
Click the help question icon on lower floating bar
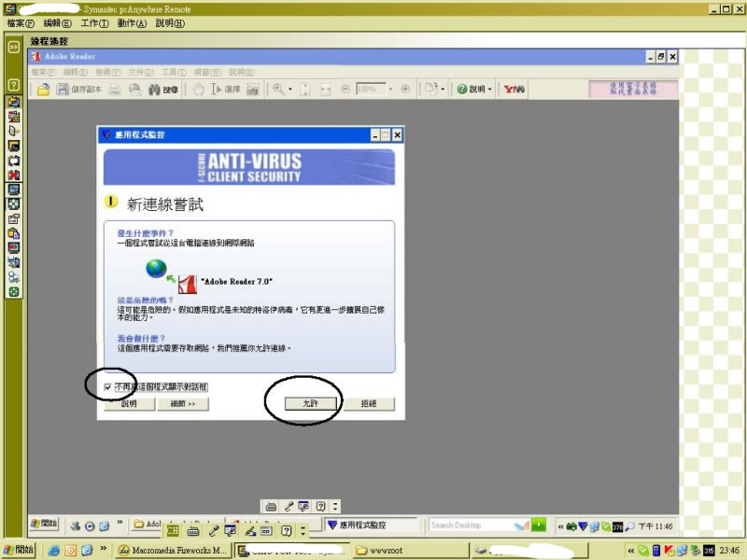point(286,530)
